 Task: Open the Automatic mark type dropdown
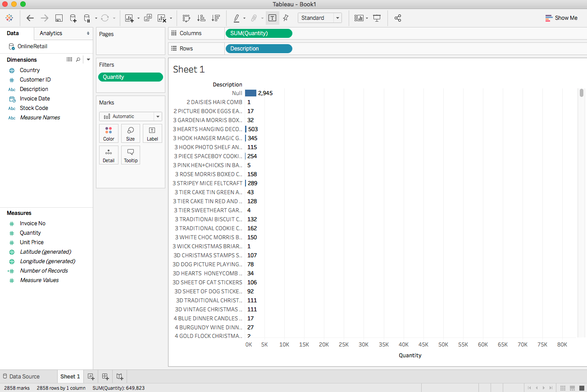click(157, 116)
